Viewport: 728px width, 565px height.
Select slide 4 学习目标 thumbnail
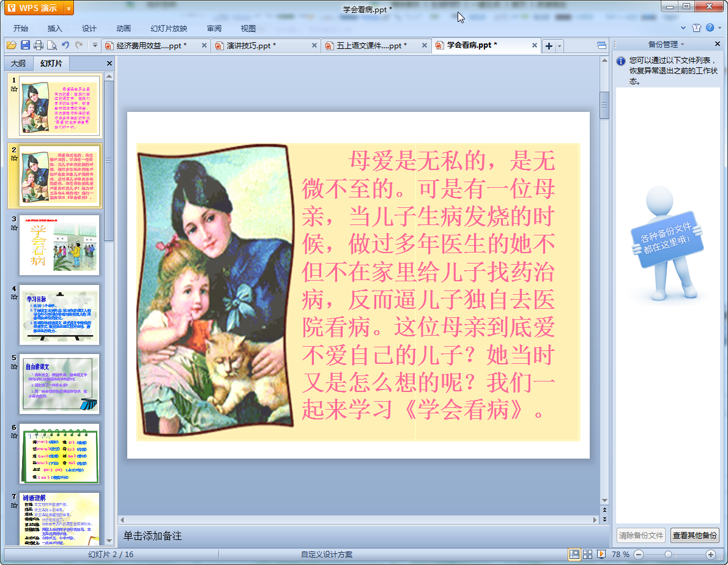point(59,314)
